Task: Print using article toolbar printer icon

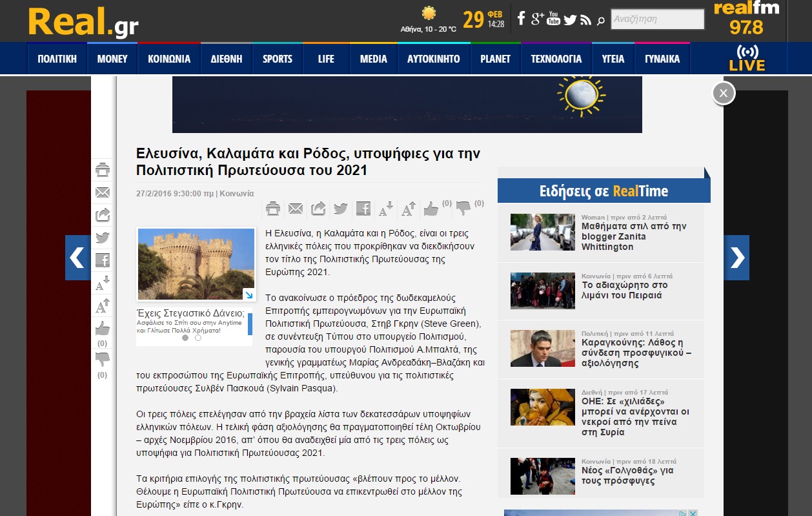Action: click(x=273, y=209)
